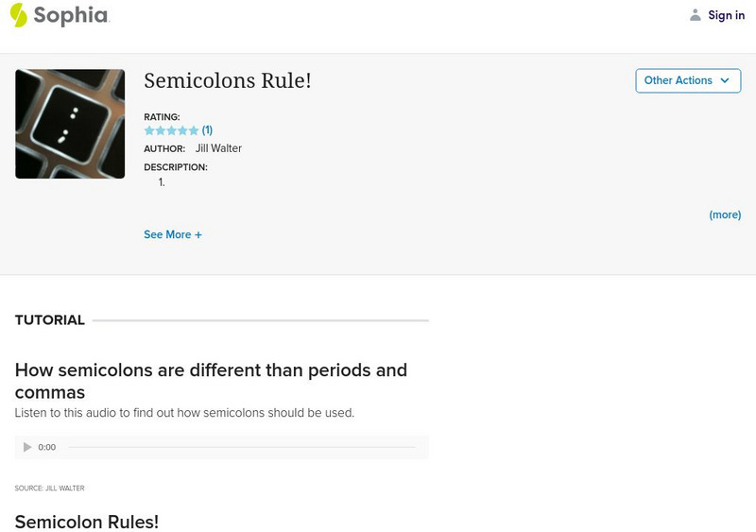Play the semicolons audio clip

click(27, 447)
